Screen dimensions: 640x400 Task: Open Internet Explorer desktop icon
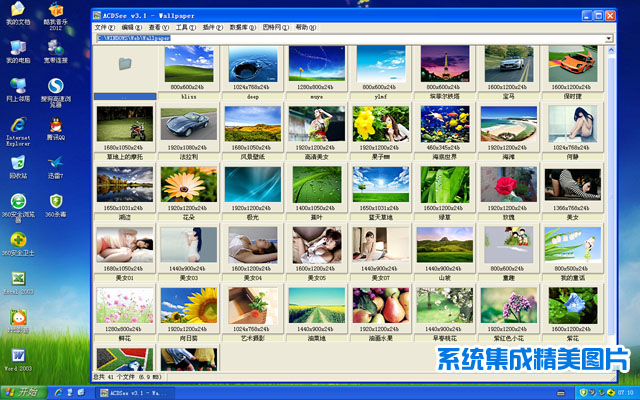point(18,131)
